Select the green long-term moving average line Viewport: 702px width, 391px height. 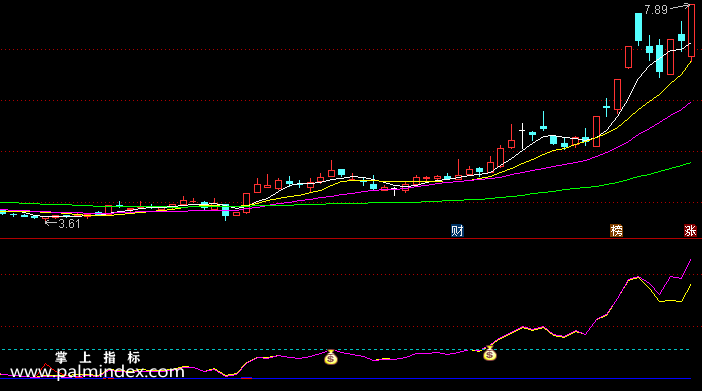tap(582, 188)
